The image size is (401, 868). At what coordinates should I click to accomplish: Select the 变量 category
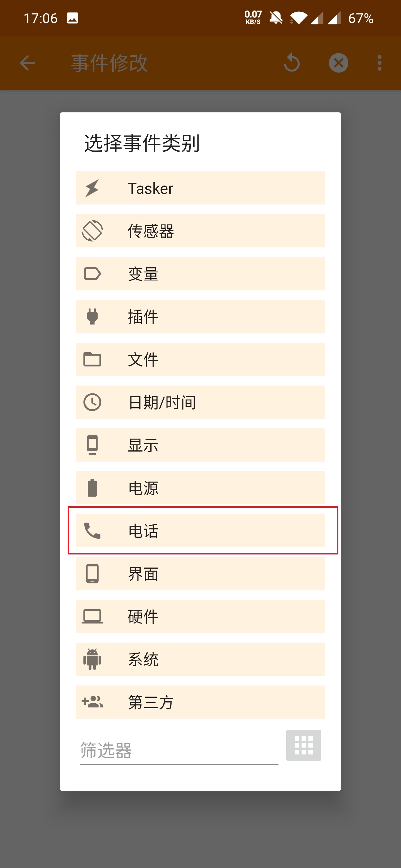[x=200, y=273]
